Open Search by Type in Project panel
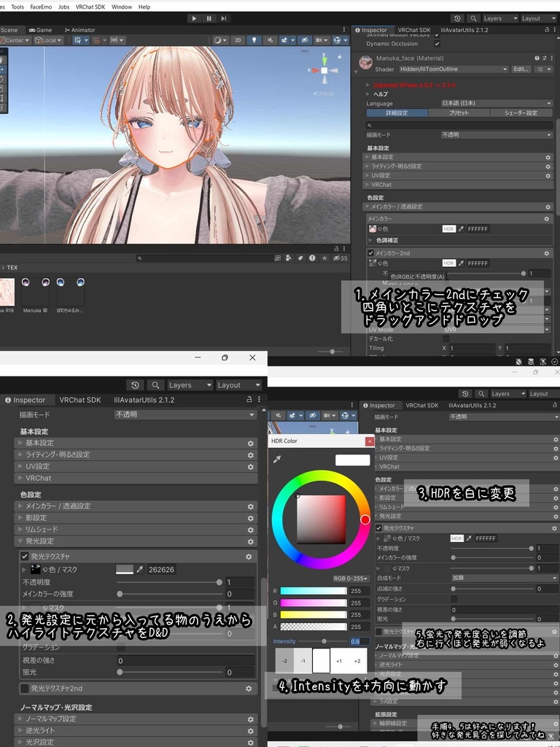This screenshot has height=747, width=560. click(x=289, y=258)
